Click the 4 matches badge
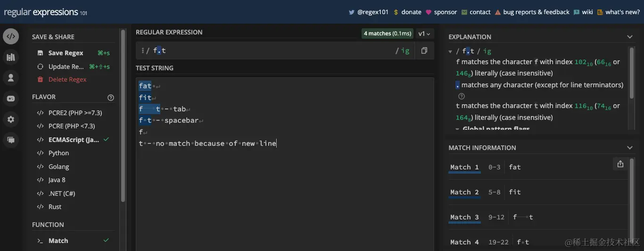 click(x=388, y=33)
